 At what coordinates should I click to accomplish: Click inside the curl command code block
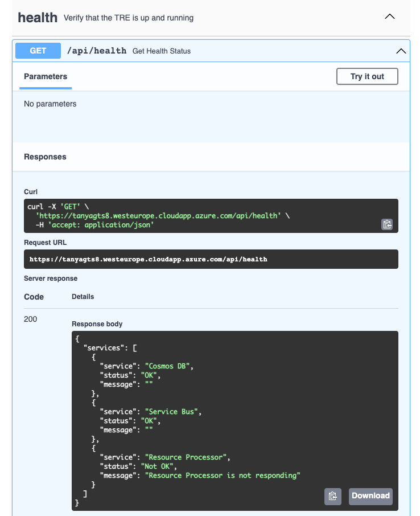(x=171, y=216)
